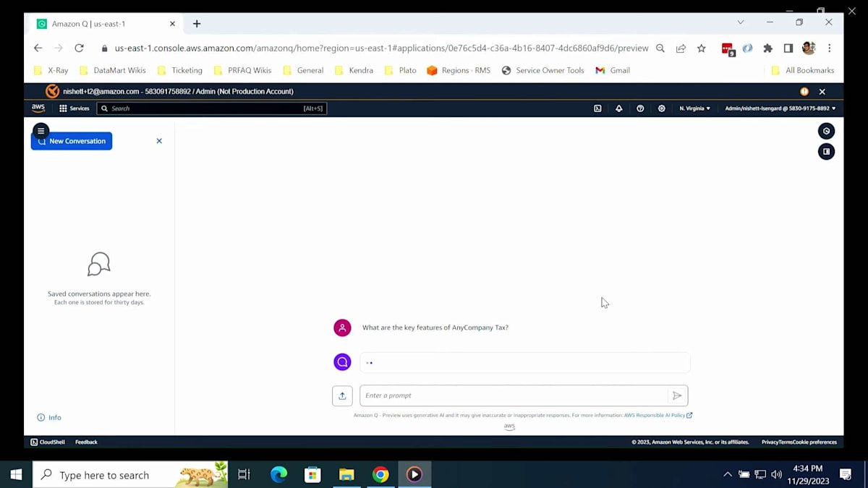Expand the N. Virginia region dropdown
The width and height of the screenshot is (868, 488).
(694, 108)
